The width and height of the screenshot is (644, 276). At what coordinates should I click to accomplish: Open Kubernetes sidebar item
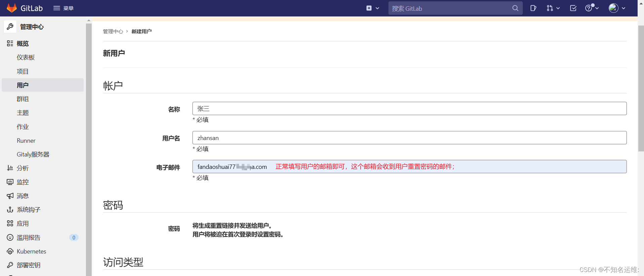[32, 251]
